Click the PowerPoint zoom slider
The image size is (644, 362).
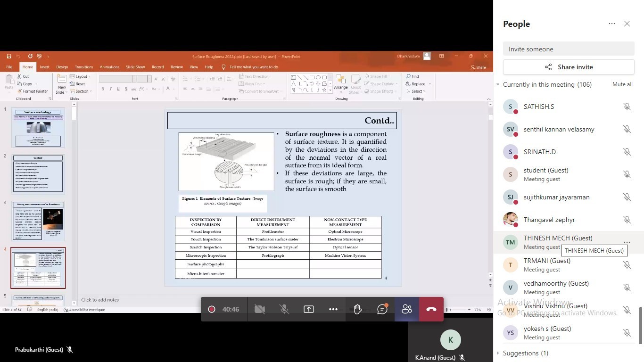coord(457,310)
